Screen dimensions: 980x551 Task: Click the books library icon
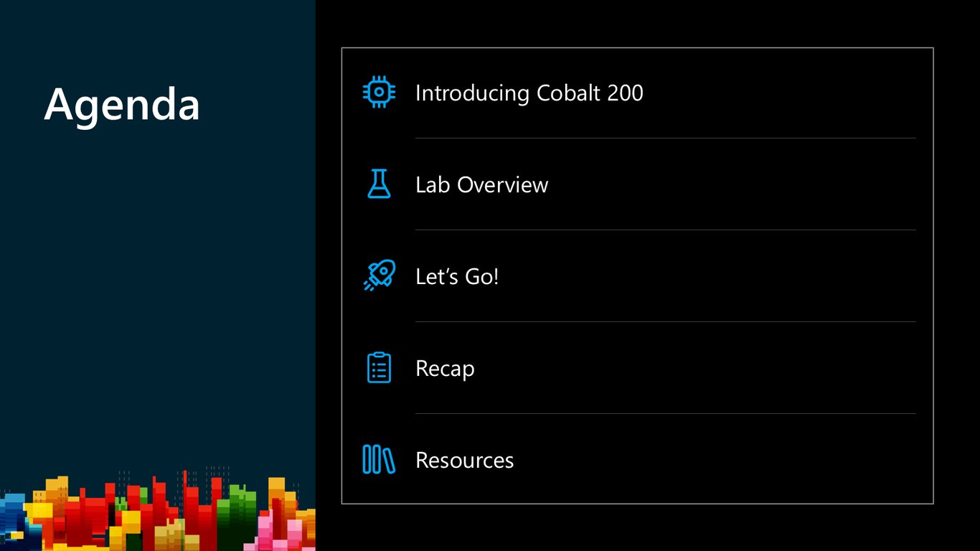coord(379,459)
